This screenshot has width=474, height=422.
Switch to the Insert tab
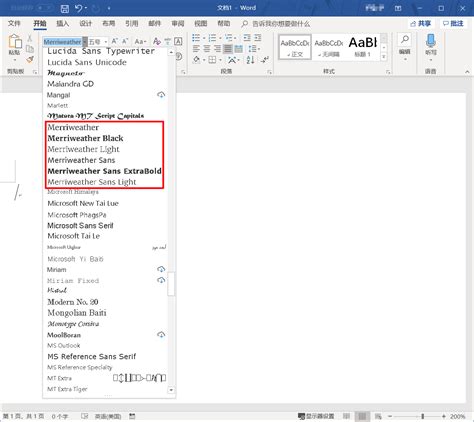(x=62, y=23)
